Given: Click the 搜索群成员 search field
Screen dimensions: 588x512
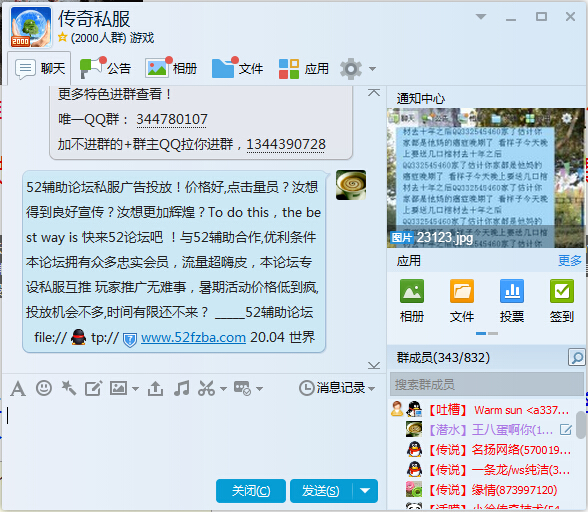Looking at the screenshot, I should pos(487,384).
